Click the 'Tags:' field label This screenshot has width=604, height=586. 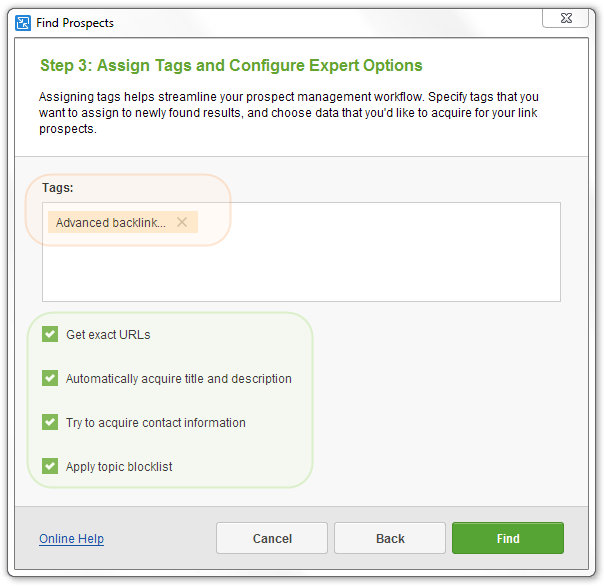pyautogui.click(x=58, y=187)
